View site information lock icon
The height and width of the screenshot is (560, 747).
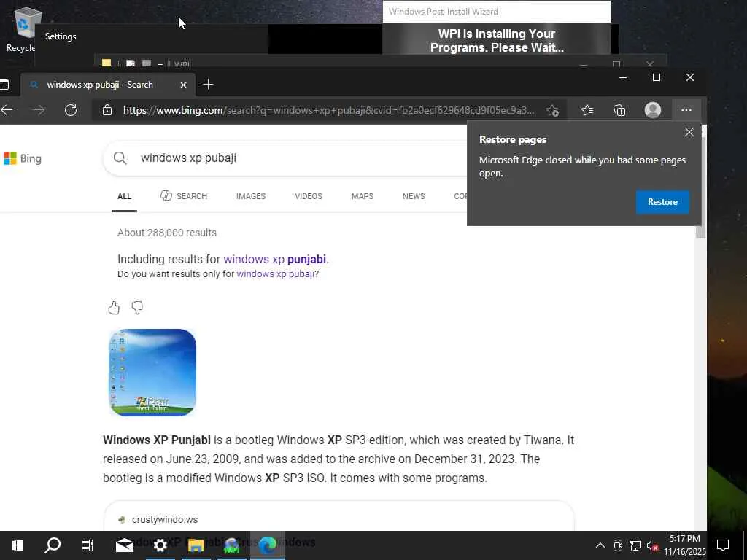coord(107,110)
